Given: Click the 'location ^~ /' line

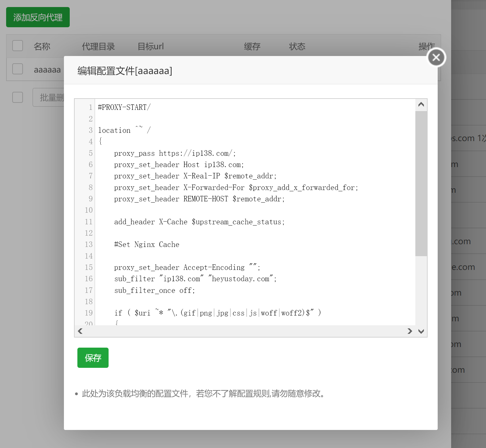Looking at the screenshot, I should 124,130.
